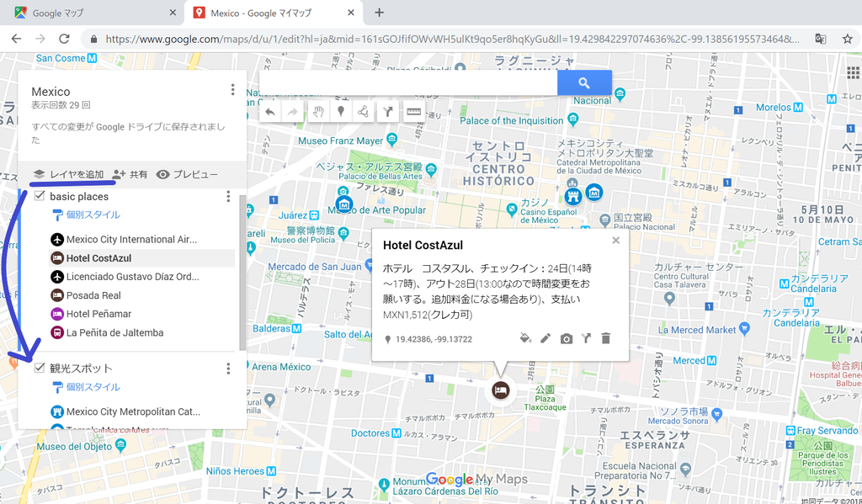Click the layer panel scrollbar

(243, 273)
